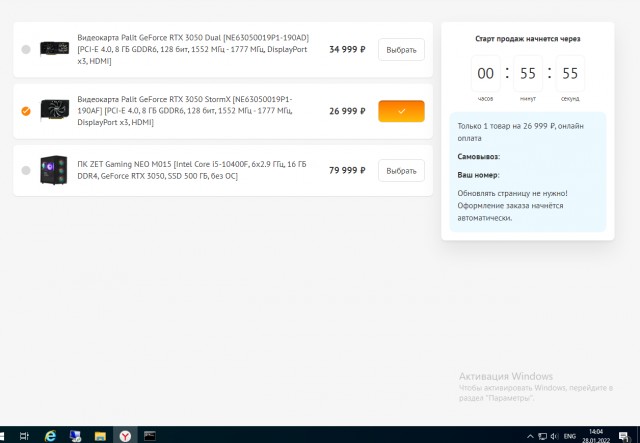Screen dimensions: 640x443
Task: Click the ПК ZET Gaming NEO M015 title
Action: point(192,170)
